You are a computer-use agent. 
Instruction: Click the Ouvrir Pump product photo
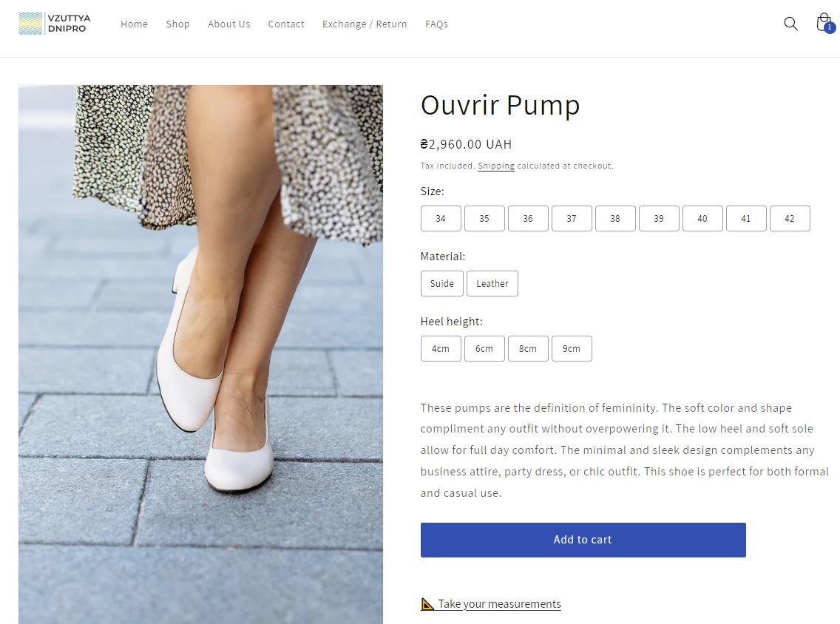click(200, 354)
